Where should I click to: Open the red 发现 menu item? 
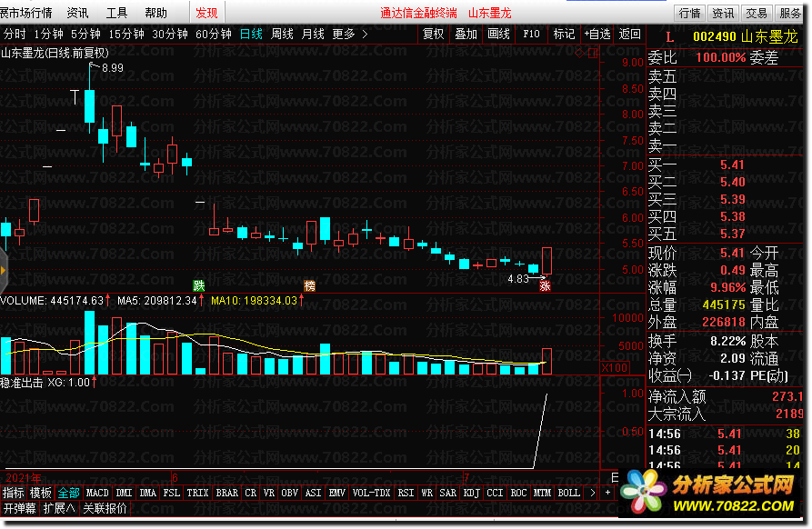click(206, 13)
